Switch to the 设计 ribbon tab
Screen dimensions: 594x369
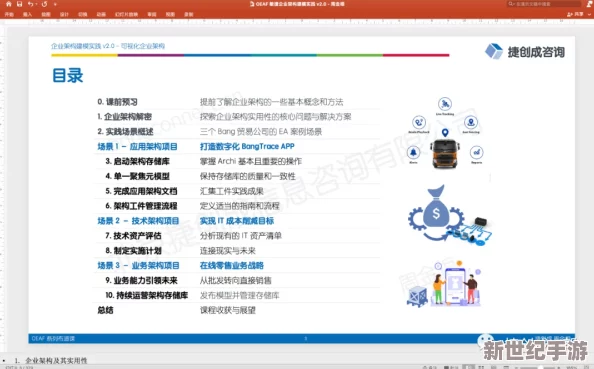pyautogui.click(x=64, y=14)
